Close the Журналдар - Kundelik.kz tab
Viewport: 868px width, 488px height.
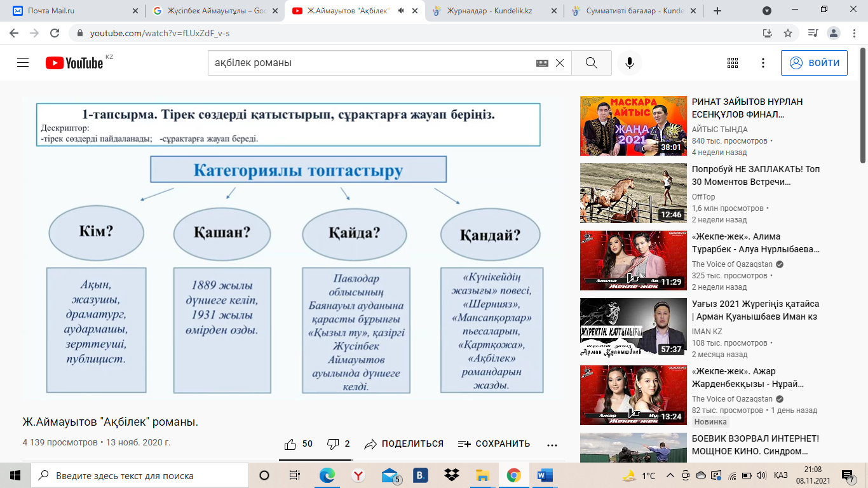554,11
